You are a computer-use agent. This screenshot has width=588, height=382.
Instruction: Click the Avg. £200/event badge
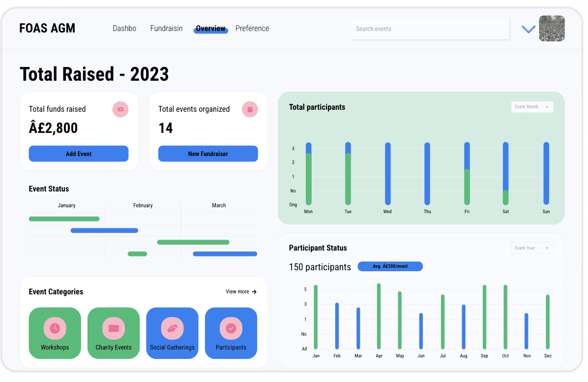[x=390, y=266]
